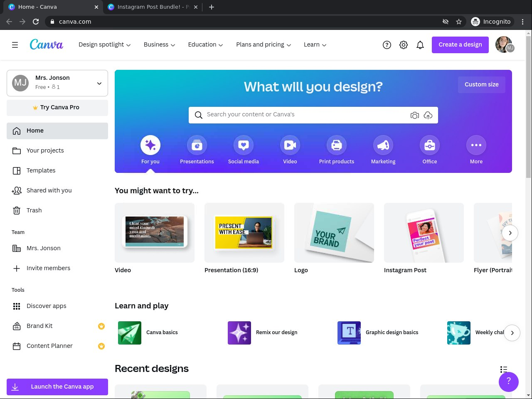Open Trash in sidebar

[x=57, y=211]
